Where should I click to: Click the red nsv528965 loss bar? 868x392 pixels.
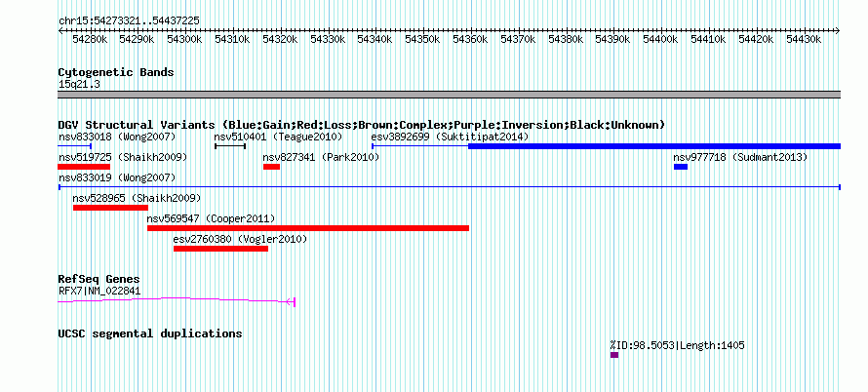tap(111, 208)
